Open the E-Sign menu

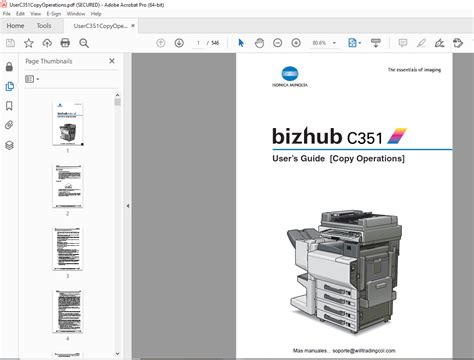(x=54, y=14)
